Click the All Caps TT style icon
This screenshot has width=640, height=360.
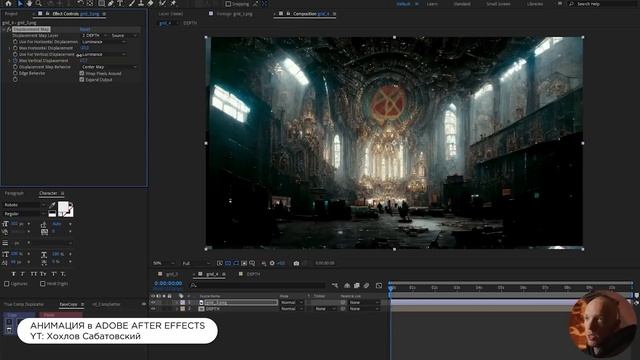click(x=34, y=274)
